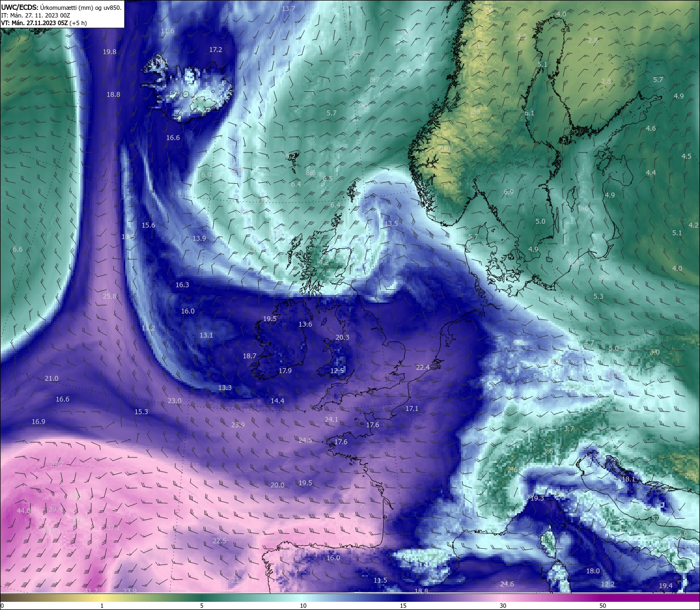Screen dimensions: 700x610
Task: Click the 50 tick on the color scale
Action: pyautogui.click(x=603, y=606)
